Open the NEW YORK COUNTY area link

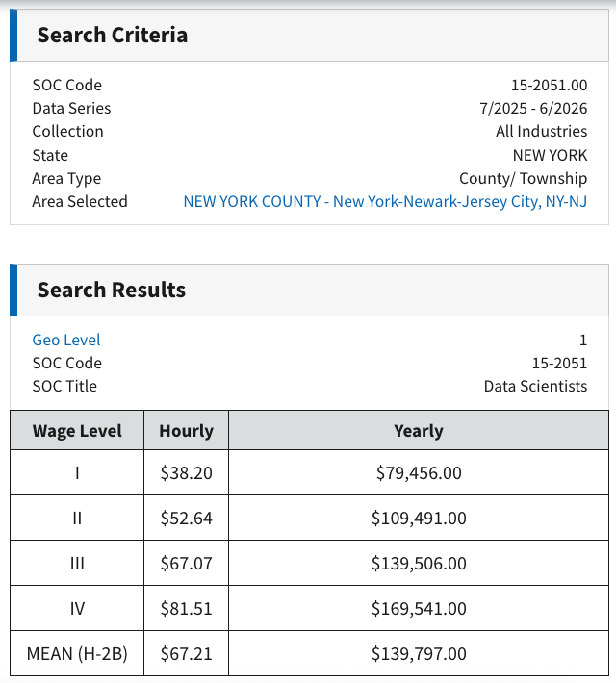click(x=385, y=202)
